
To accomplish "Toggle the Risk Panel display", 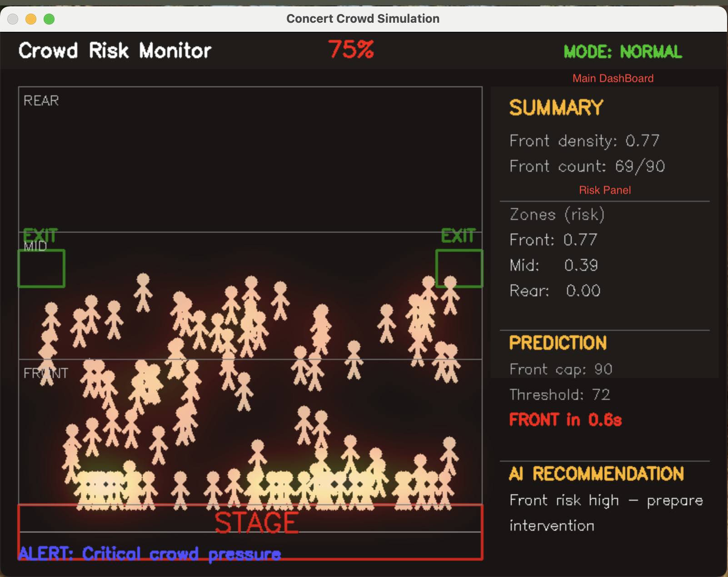I will [x=604, y=190].
